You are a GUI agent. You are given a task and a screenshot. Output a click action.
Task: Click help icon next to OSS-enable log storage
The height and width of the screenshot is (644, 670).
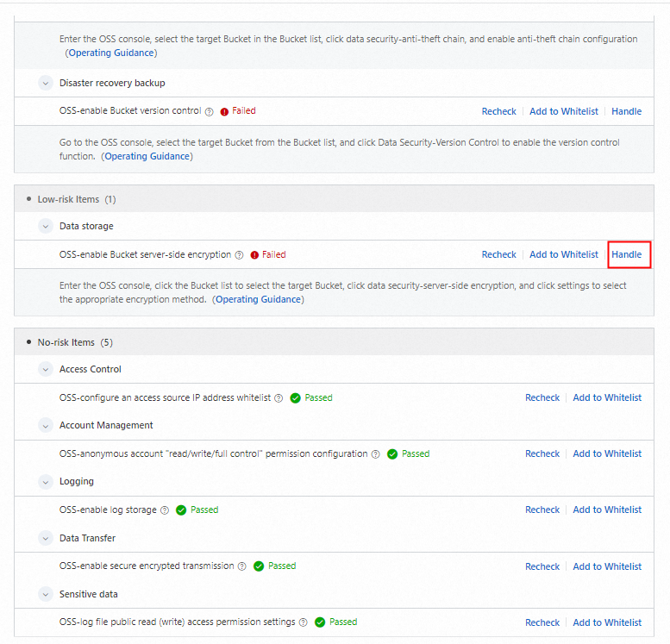164,510
